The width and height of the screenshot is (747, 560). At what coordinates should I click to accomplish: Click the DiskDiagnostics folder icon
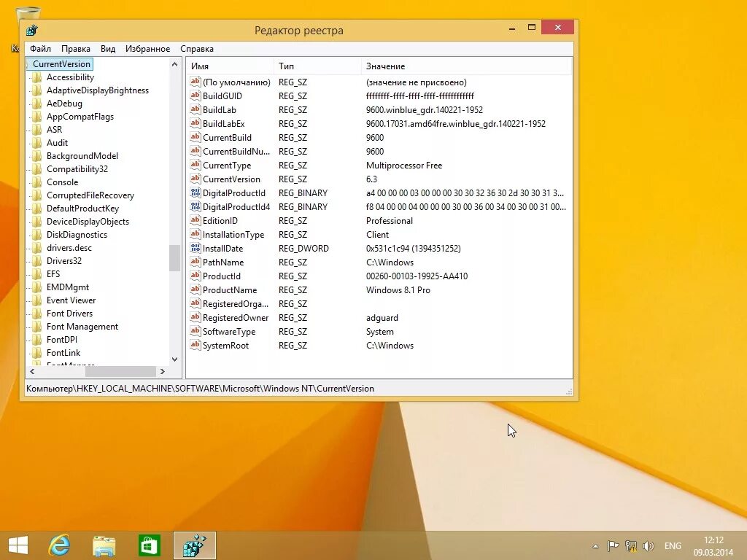(x=36, y=235)
